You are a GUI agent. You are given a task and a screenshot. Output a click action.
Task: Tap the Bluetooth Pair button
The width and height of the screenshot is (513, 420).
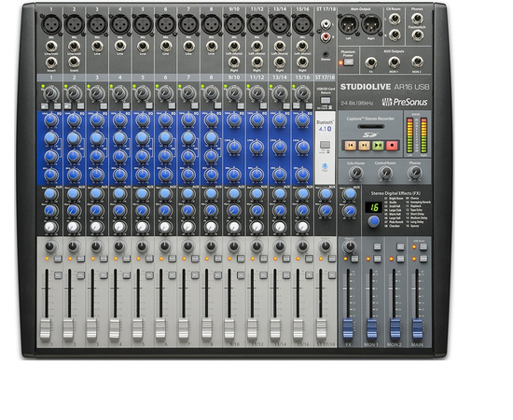[x=325, y=166]
